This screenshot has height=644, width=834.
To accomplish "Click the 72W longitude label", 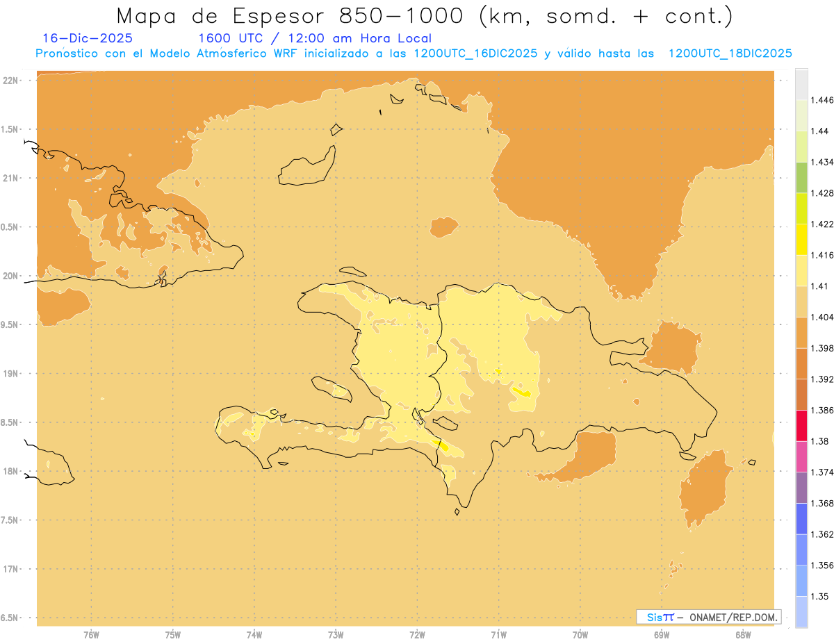I will pos(417,635).
